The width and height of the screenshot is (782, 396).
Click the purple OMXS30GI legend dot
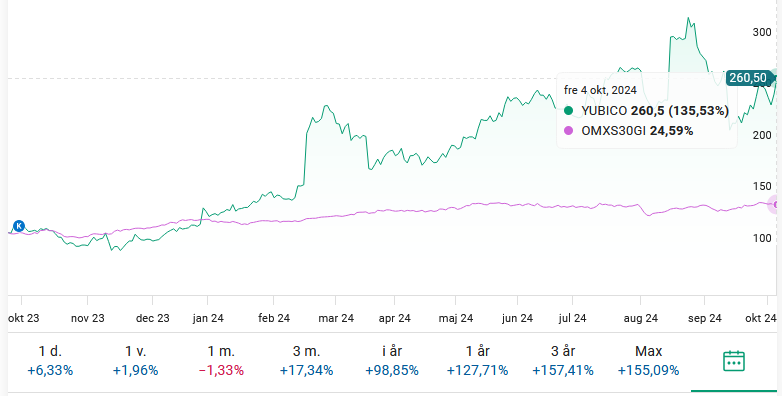(x=569, y=131)
